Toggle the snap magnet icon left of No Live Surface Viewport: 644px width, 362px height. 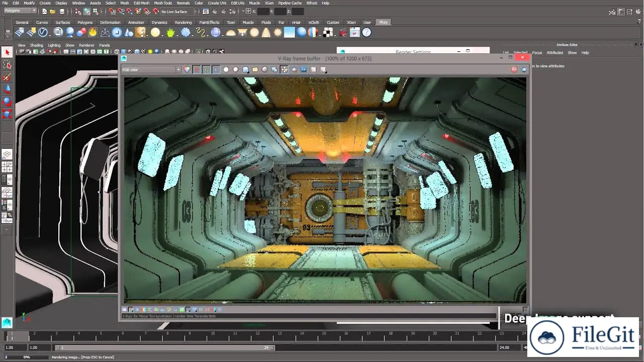pos(155,11)
